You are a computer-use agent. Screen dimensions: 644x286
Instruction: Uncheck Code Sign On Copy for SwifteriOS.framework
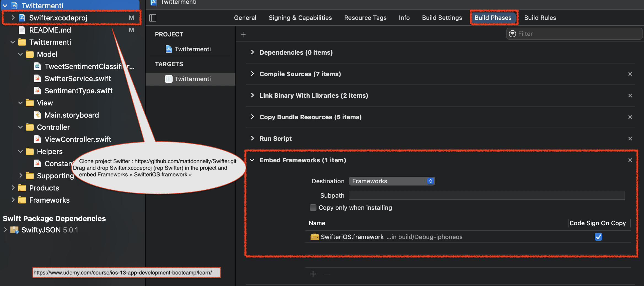(x=599, y=237)
